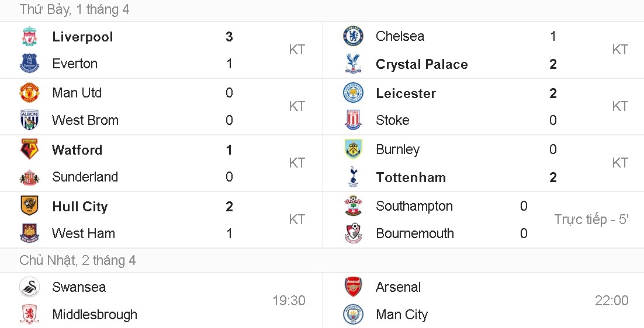Click the 19:30 Swansea kickoff time
This screenshot has width=644, height=328.
(289, 301)
